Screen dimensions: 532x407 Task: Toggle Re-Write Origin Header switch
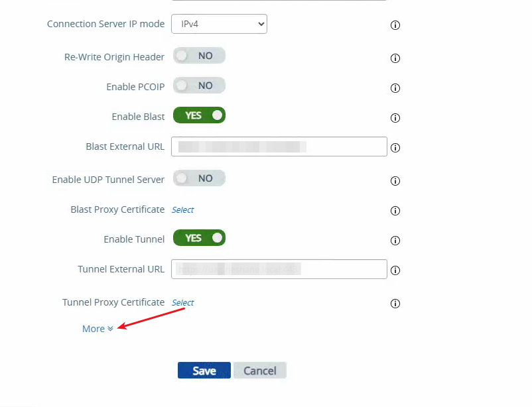coord(199,56)
